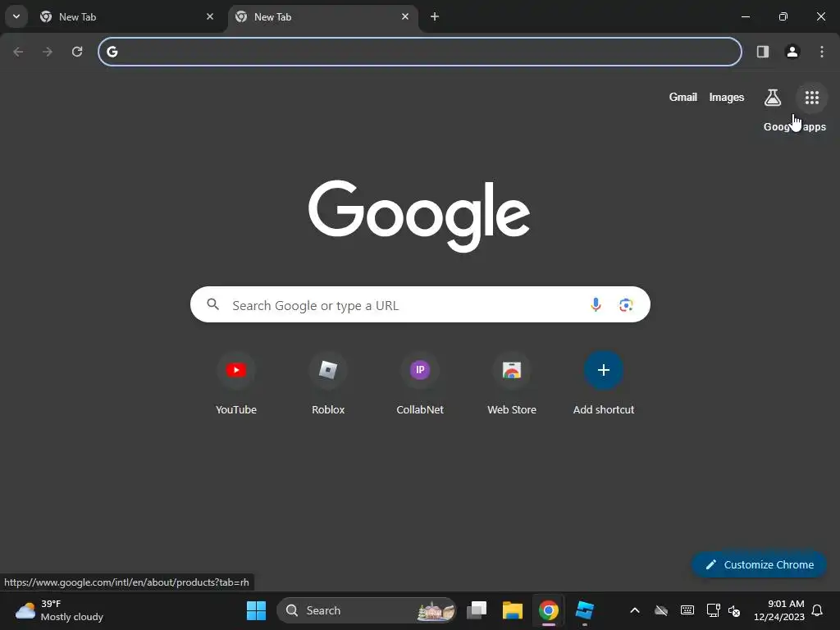
Task: Open the Roblox shortcut
Action: (x=328, y=384)
